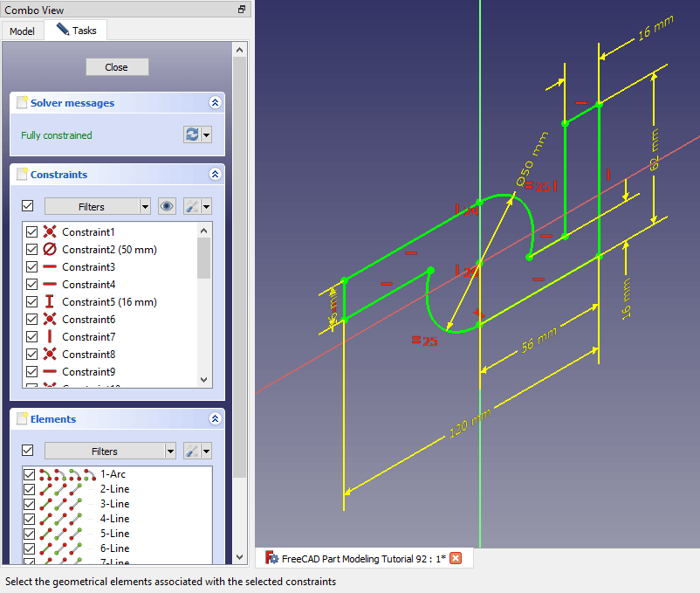The image size is (700, 593).
Task: Click the Close button in Tasks panel
Action: 117,67
